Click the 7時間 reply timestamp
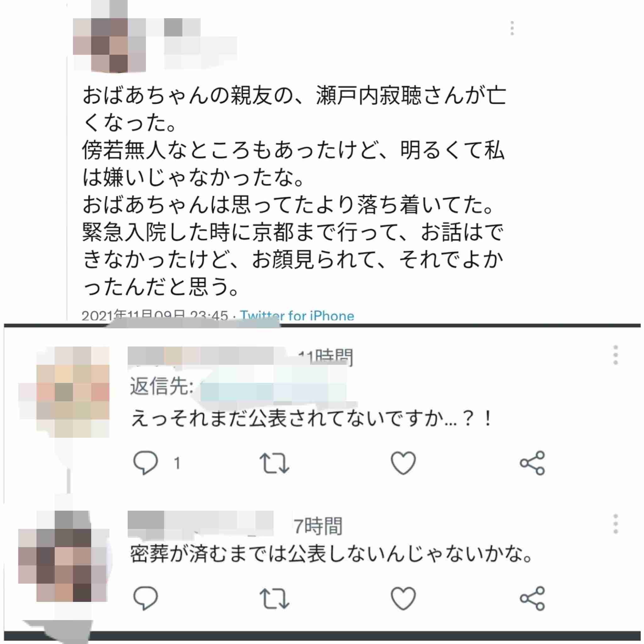 [318, 526]
